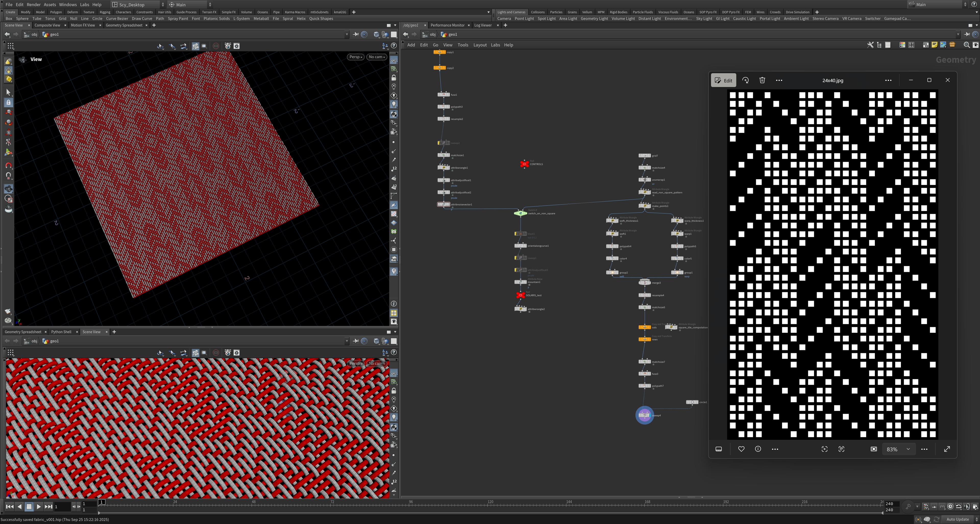Screen dimensions: 980x524
Task: Open the Render menu
Action: 33,5
